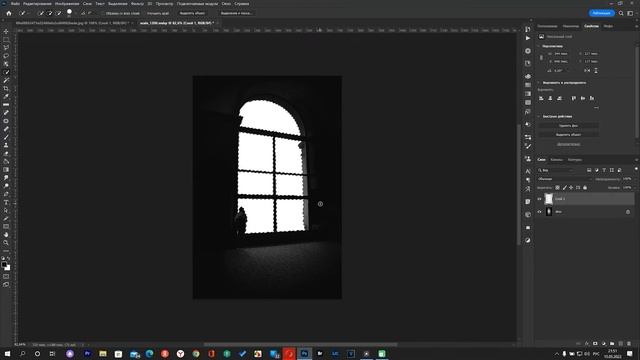
Task: Click 'Удалить фон' quick action
Action: click(569, 126)
